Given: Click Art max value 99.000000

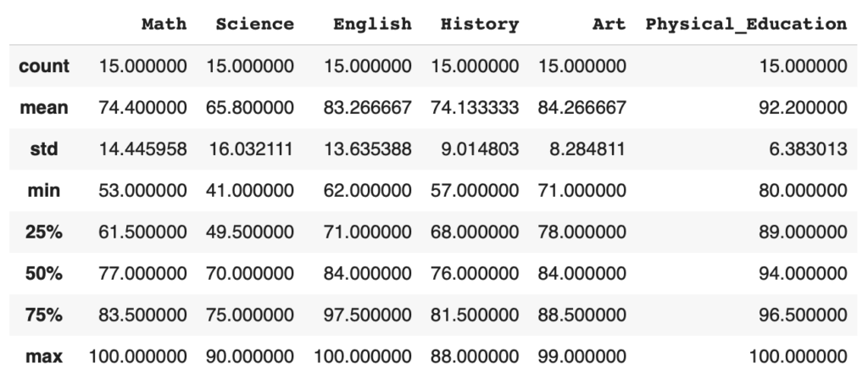Looking at the screenshot, I should pyautogui.click(x=581, y=357).
